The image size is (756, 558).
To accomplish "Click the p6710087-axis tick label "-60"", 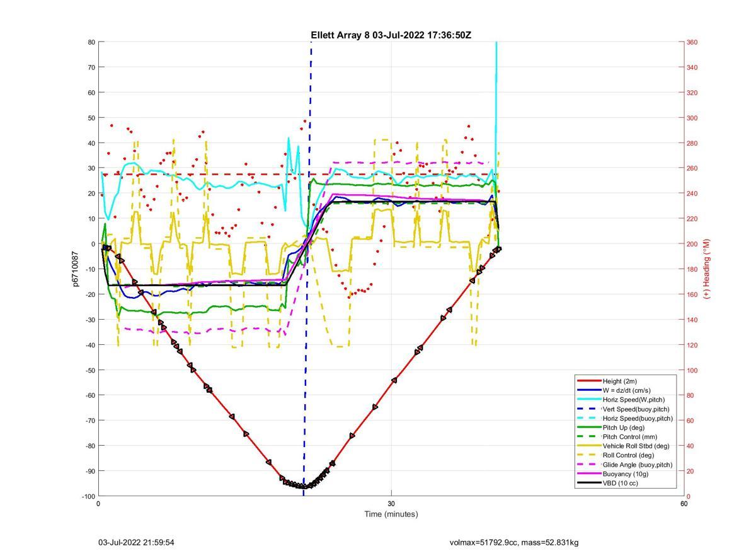I will coord(90,395).
